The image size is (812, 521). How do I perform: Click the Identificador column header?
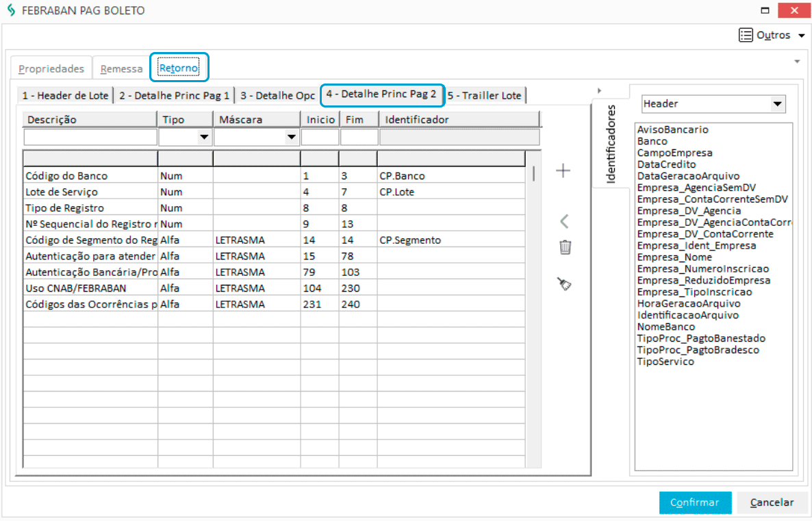pos(460,120)
